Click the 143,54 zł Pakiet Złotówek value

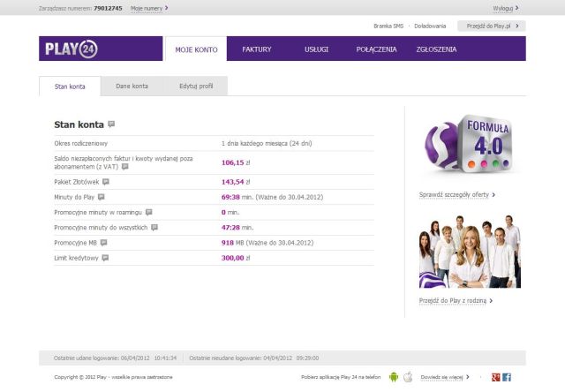coord(236,182)
